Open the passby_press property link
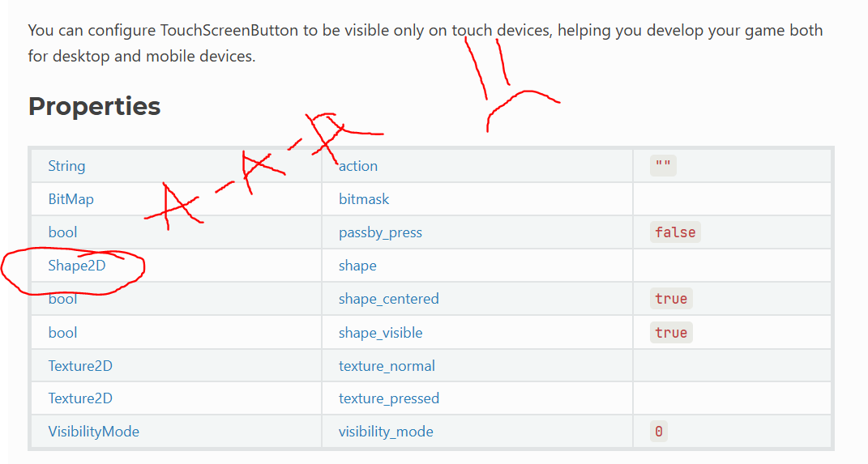 tap(380, 232)
